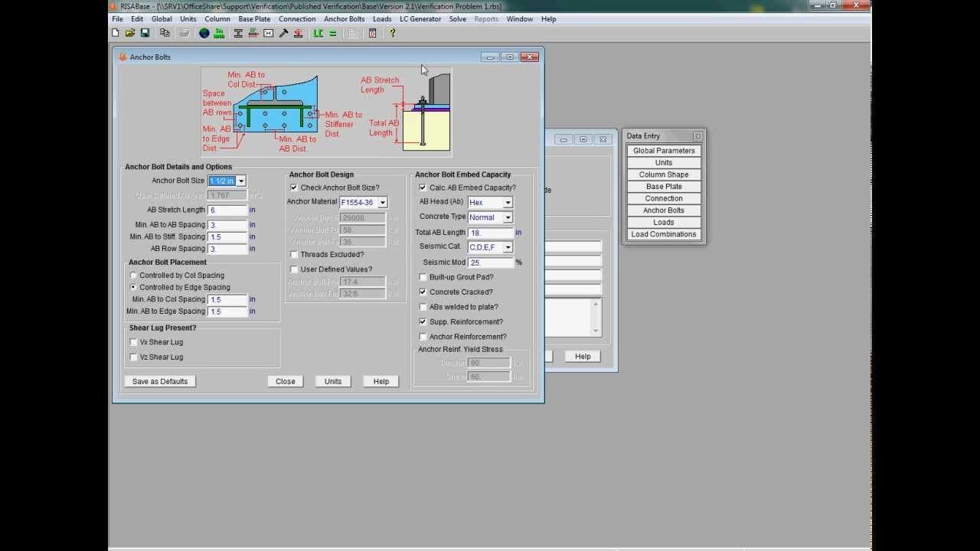Click the Help button in the background dialog

click(x=583, y=357)
